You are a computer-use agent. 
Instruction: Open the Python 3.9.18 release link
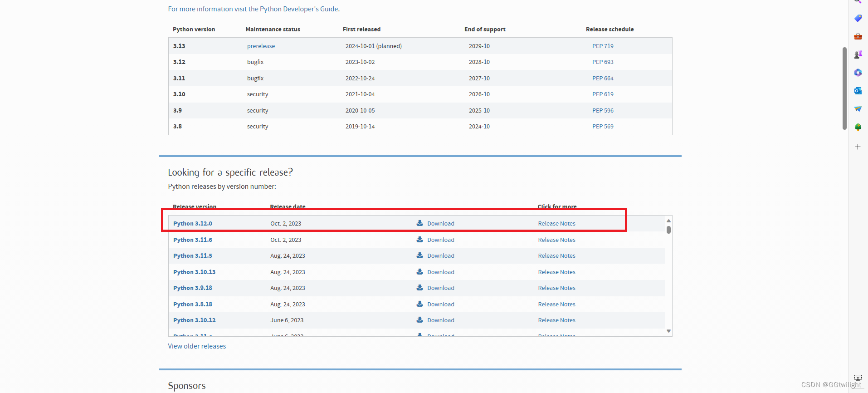[193, 288]
